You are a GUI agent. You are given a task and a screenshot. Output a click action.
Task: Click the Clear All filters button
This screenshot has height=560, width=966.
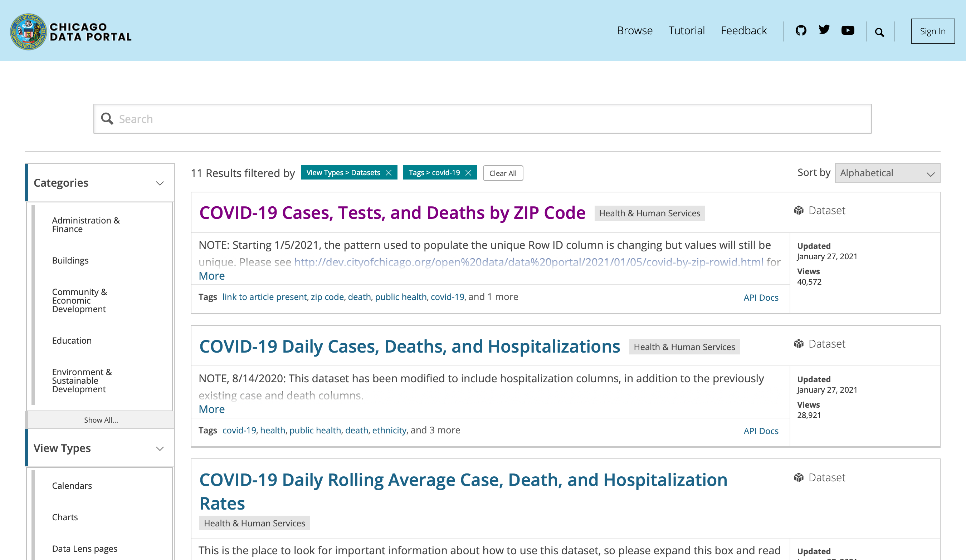click(503, 173)
